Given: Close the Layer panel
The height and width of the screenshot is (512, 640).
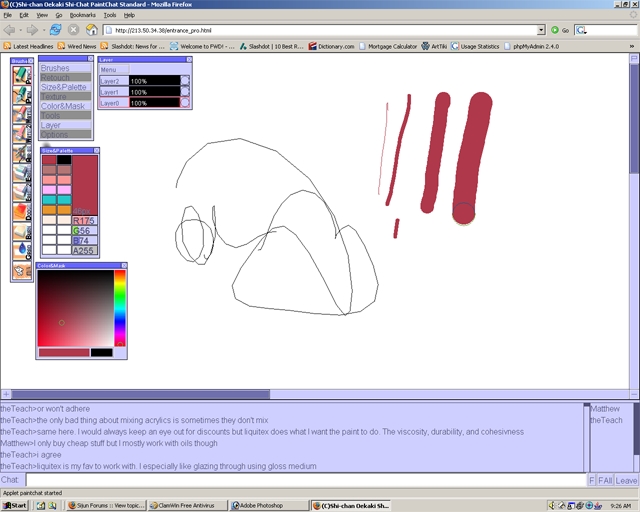Looking at the screenshot, I should (189, 60).
